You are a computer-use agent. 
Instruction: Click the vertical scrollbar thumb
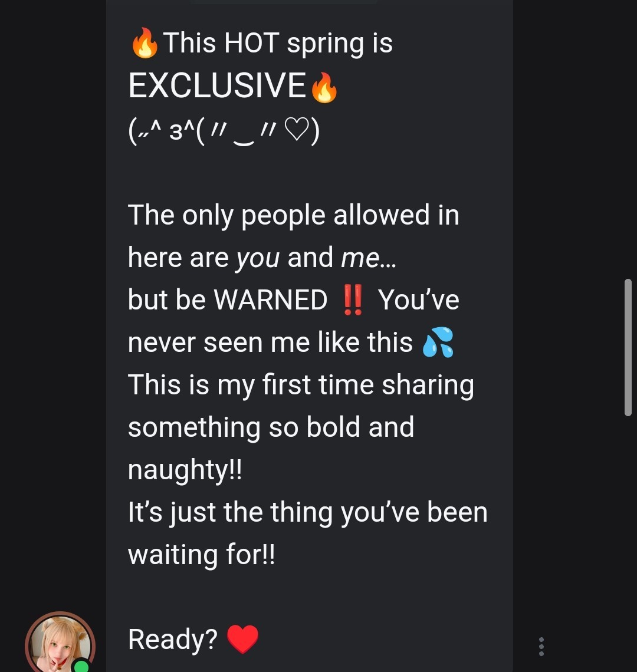(x=628, y=348)
